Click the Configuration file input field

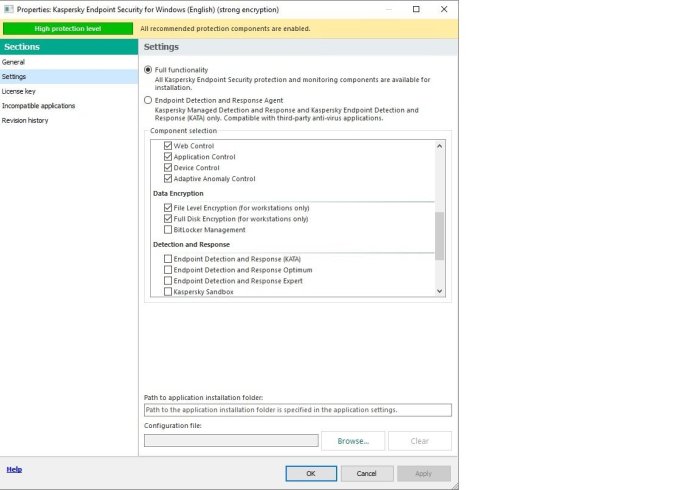point(231,441)
